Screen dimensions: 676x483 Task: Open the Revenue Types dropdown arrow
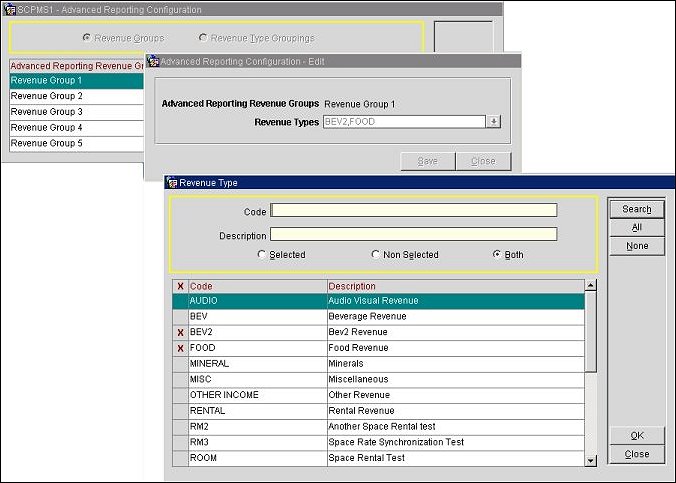pos(493,121)
